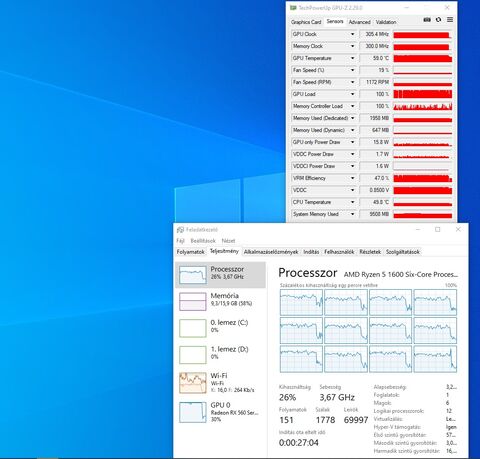480x459 pixels.
Task: Click the GPU Temperature 59.0 °C value
Action: click(375, 58)
